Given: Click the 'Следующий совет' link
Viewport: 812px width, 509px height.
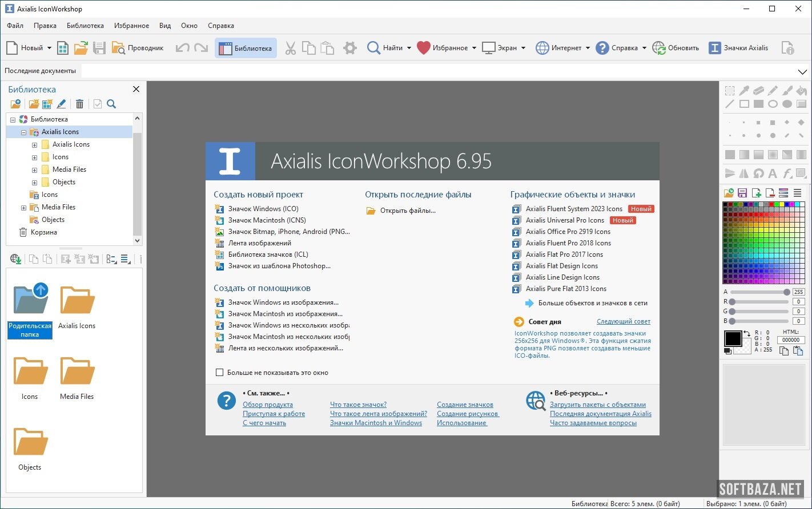Looking at the screenshot, I should tap(623, 321).
